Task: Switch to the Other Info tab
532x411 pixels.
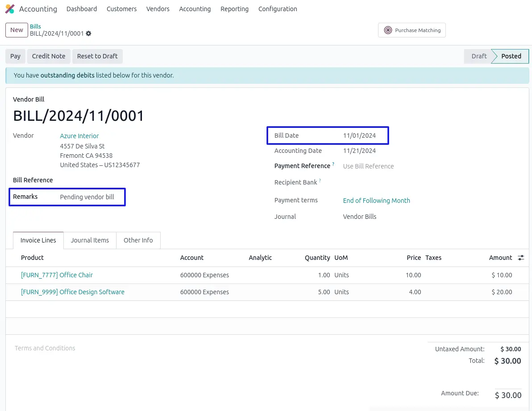Action: pos(138,240)
